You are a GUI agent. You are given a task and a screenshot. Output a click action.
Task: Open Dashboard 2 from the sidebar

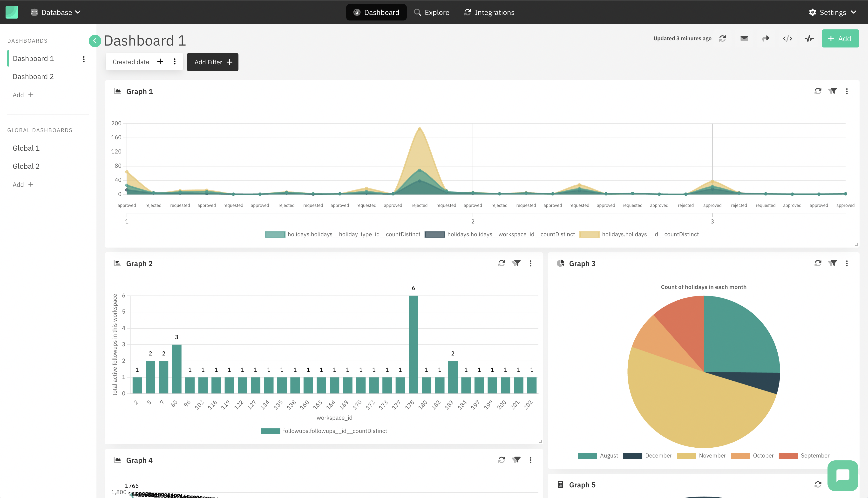33,76
